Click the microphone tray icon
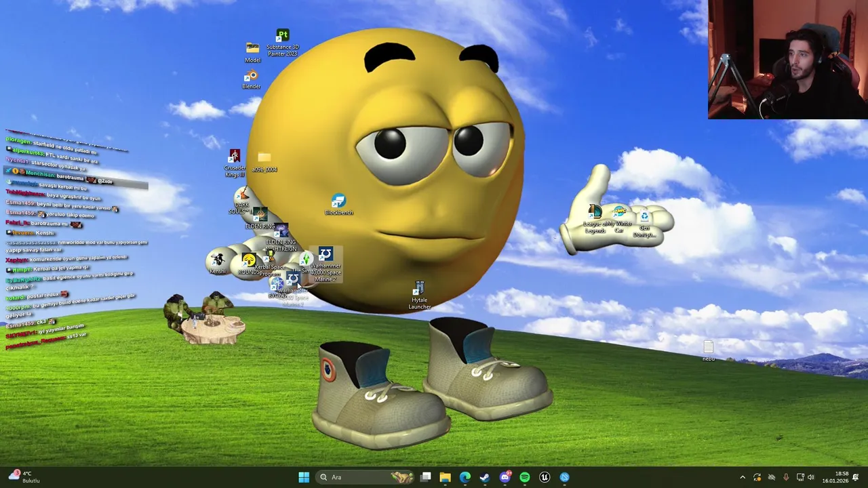 coord(786,477)
